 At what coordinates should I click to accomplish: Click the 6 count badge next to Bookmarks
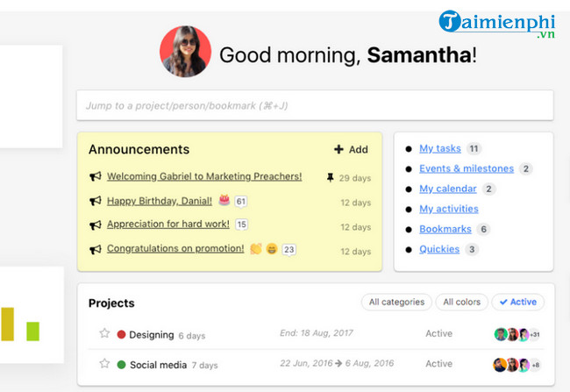[x=483, y=229]
